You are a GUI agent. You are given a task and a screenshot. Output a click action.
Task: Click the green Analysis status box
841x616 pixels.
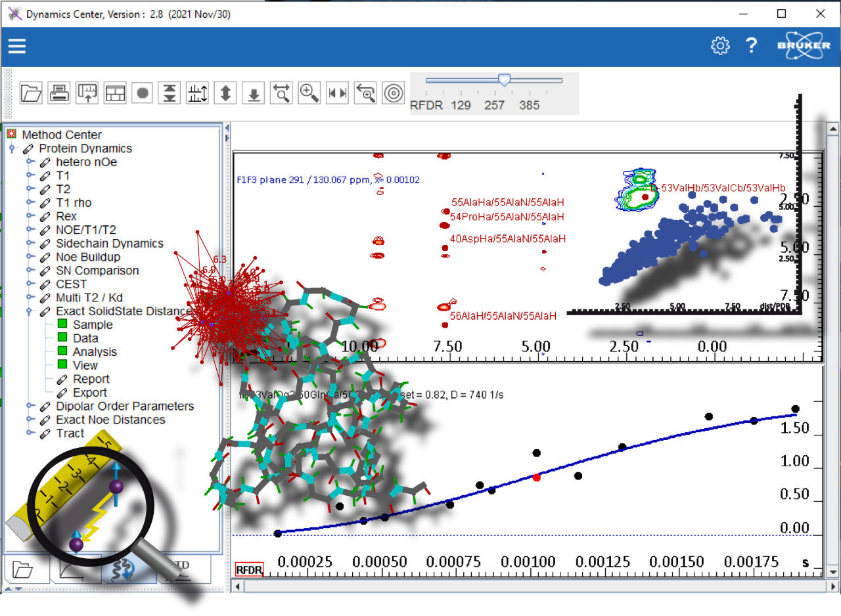[62, 351]
